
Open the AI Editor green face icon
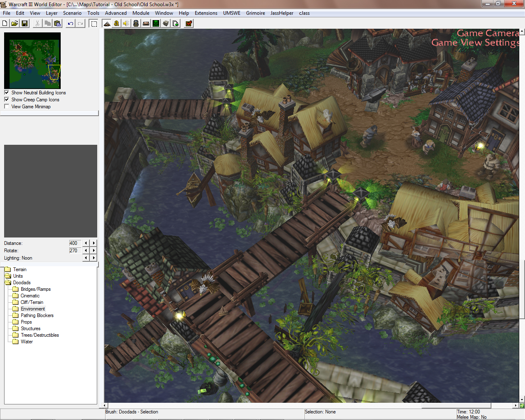[x=156, y=23]
